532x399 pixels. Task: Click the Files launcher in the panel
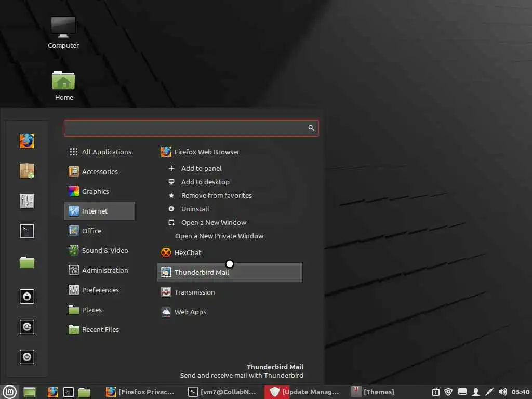(x=84, y=392)
